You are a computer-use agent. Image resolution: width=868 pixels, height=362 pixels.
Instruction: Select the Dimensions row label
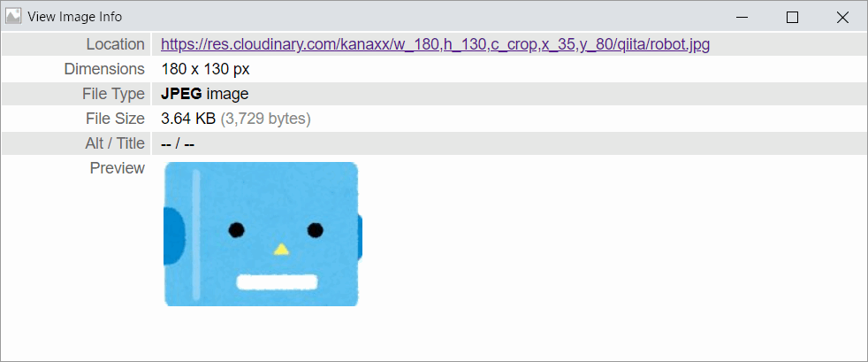[104, 69]
